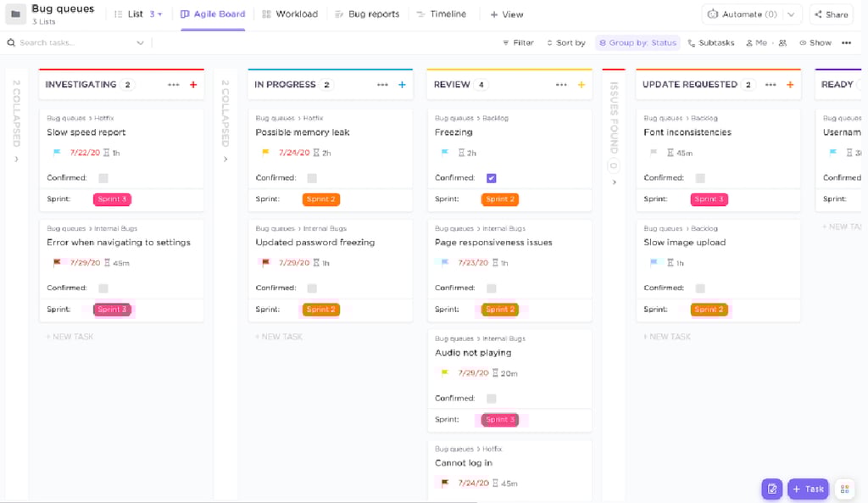Click the orange Sprint 2 tag on Freezing
The width and height of the screenshot is (868, 503).
499,199
